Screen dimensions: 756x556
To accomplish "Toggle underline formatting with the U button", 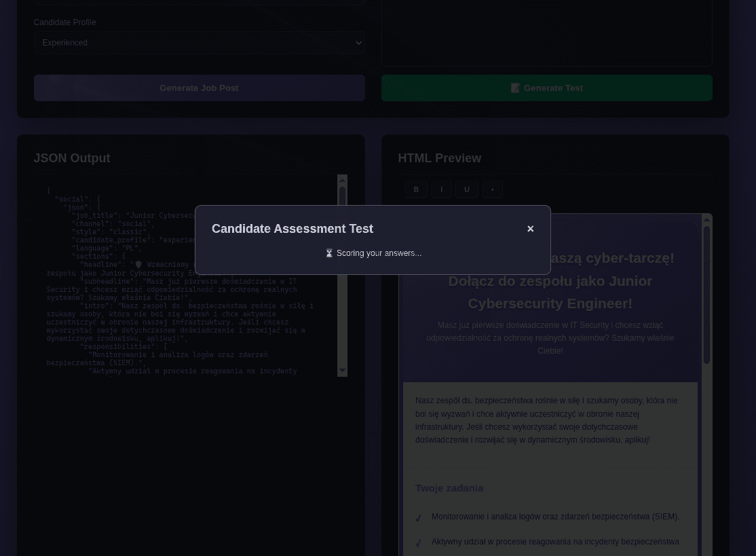I will point(467,189).
